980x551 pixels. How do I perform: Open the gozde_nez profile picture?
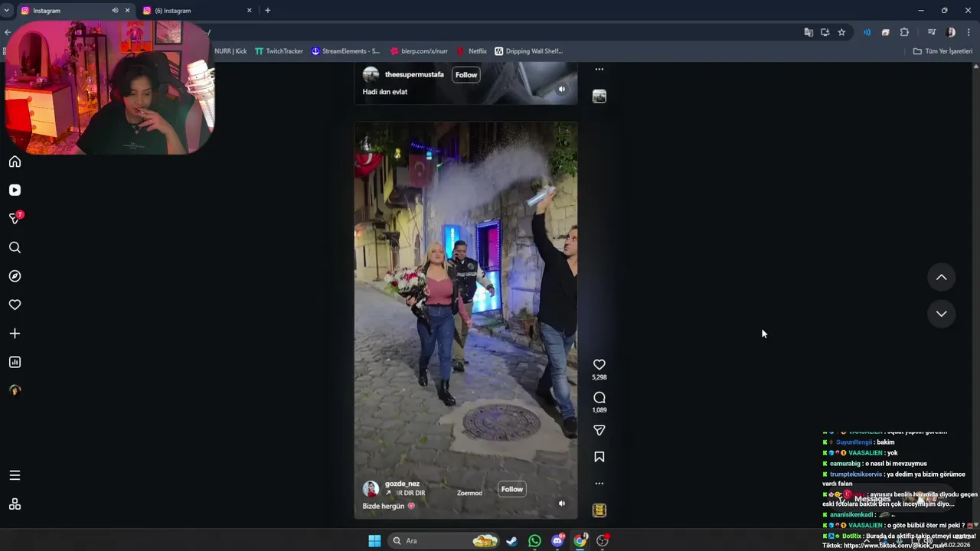[x=371, y=489]
